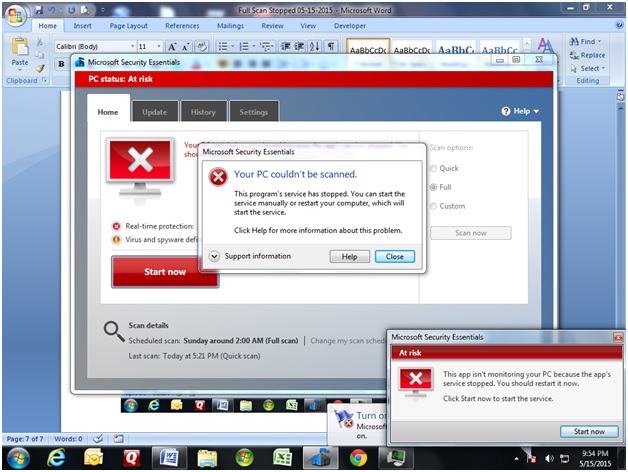Select the second AaBbCcDc style thumbnail

point(412,48)
